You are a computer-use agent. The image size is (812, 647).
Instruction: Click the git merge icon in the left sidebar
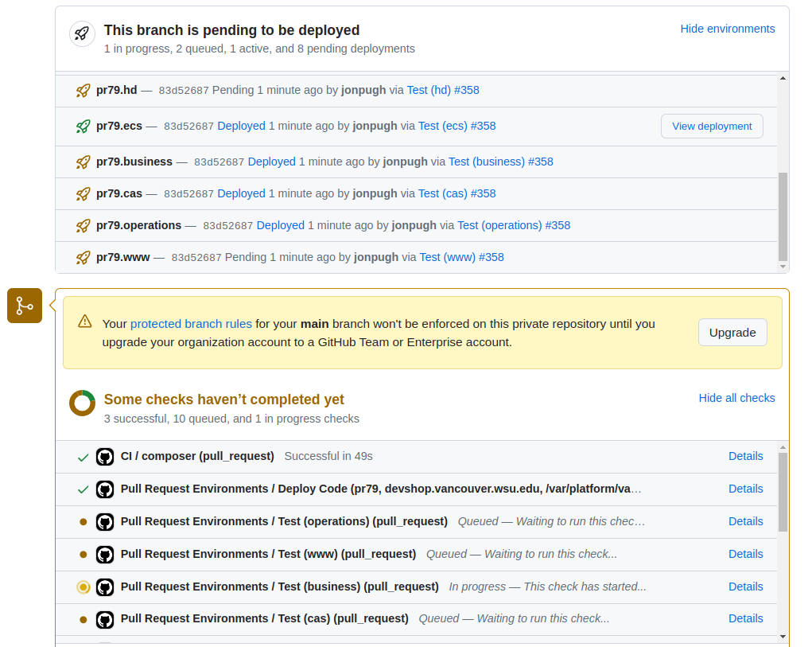coord(24,306)
